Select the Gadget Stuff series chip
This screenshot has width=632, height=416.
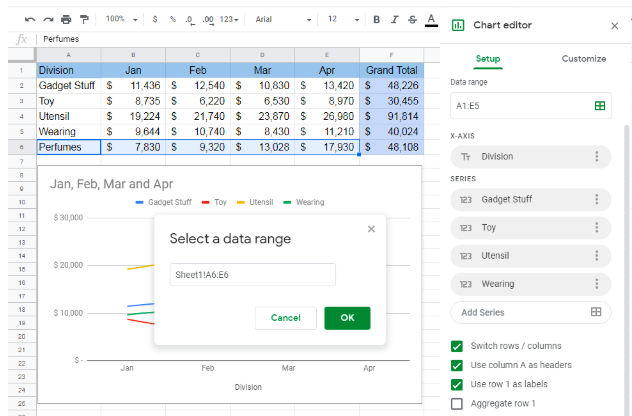[530, 199]
